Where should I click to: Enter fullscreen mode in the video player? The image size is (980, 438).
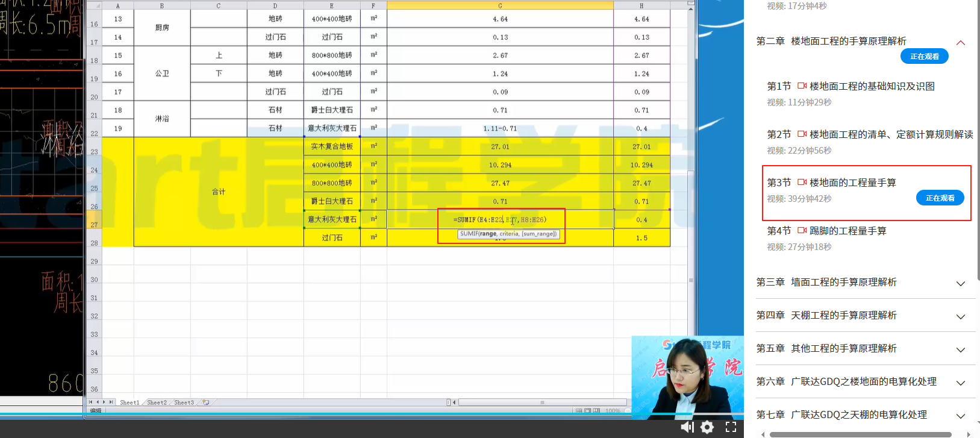[x=731, y=427]
